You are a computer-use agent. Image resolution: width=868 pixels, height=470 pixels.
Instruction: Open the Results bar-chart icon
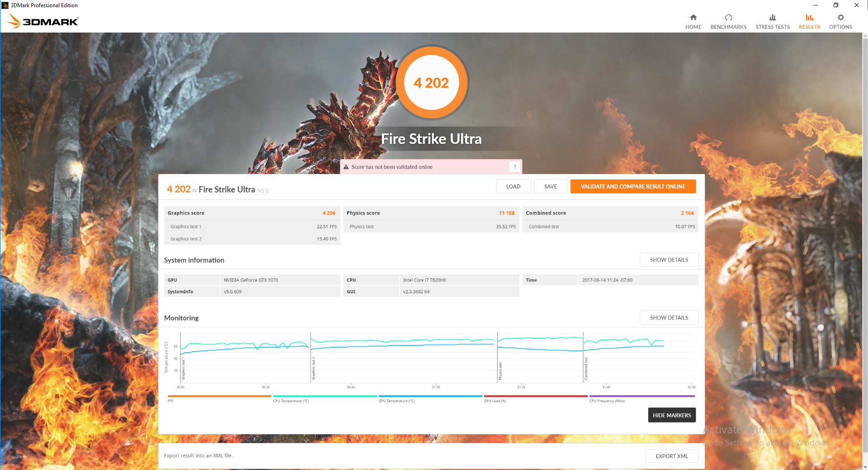809,18
